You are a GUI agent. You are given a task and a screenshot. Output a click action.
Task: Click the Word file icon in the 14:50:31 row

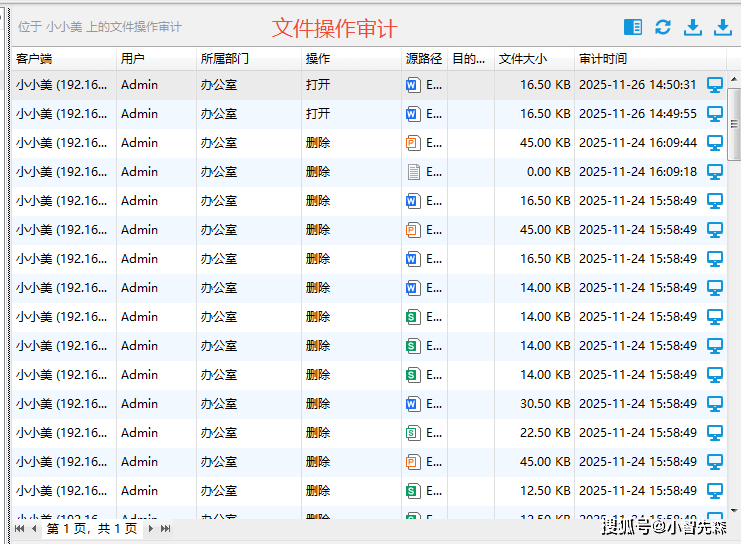click(x=413, y=85)
